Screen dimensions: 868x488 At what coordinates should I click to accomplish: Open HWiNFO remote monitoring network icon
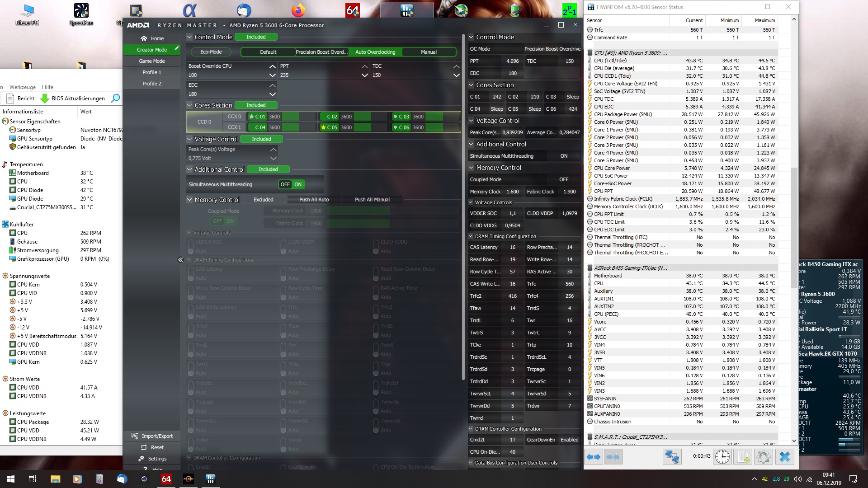pyautogui.click(x=671, y=457)
